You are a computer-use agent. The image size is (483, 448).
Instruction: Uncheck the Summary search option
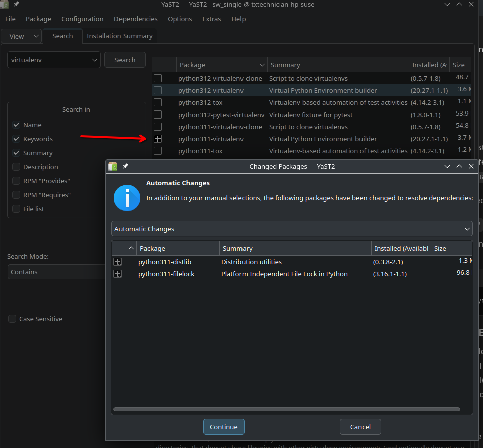pos(16,153)
